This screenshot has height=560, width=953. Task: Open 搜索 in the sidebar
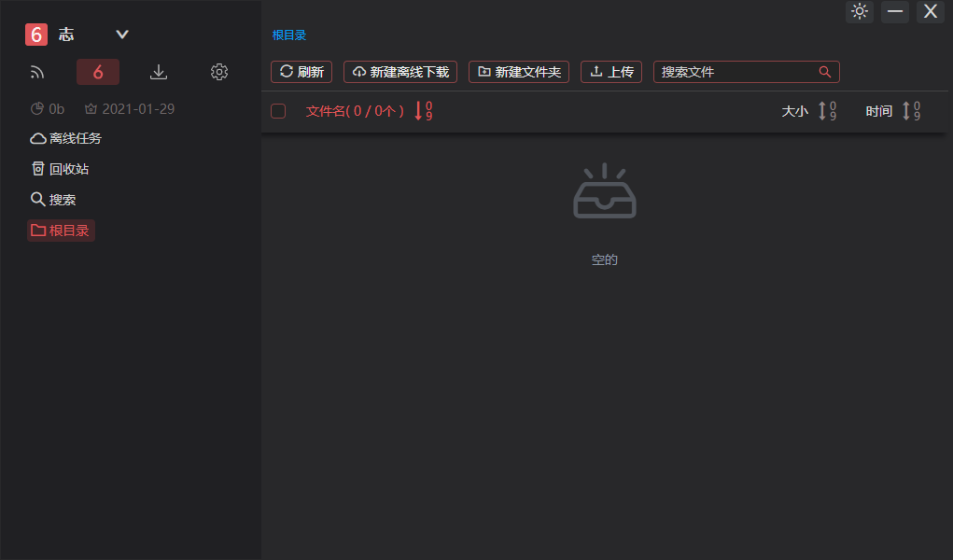[54, 200]
